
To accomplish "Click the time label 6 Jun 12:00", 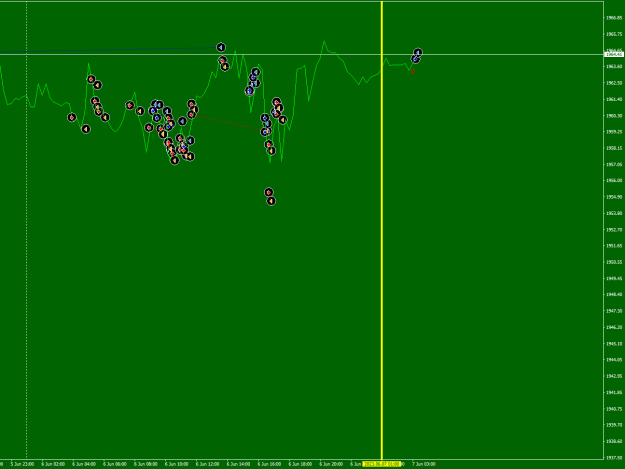I will (208, 464).
